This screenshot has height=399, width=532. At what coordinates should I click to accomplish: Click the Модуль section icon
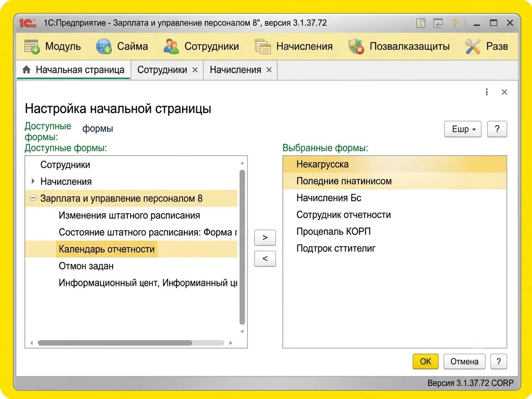coord(32,46)
